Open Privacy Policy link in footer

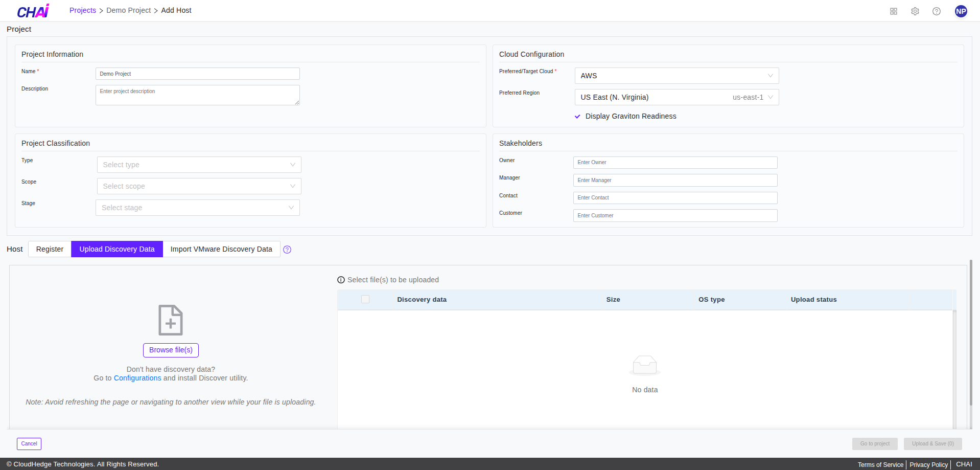(928, 464)
